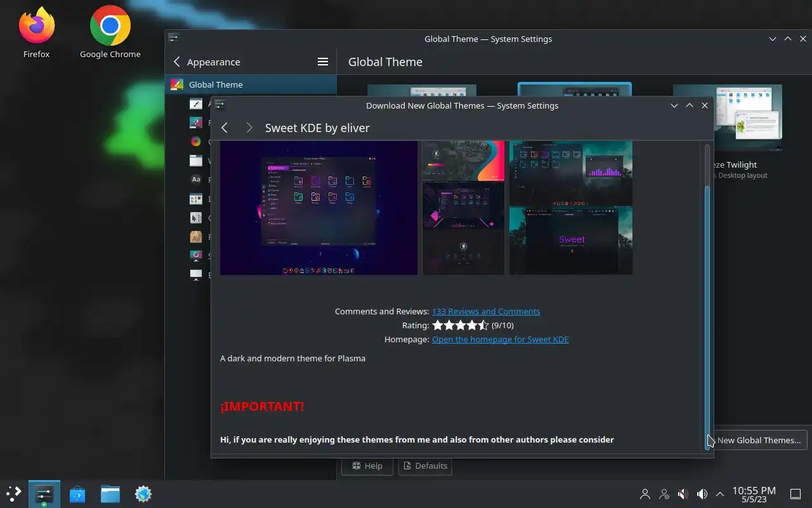Click the New Global Themes button
The image size is (812, 508).
(x=761, y=440)
